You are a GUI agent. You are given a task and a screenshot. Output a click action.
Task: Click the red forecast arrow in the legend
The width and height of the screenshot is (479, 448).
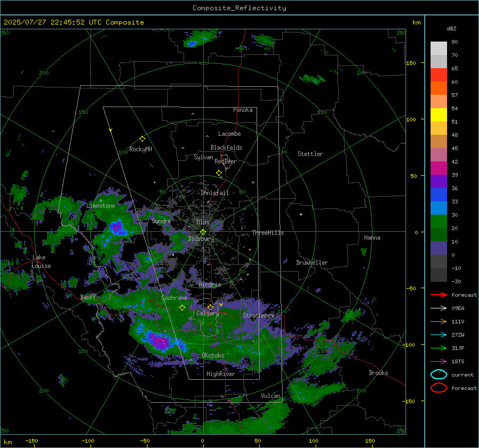439,295
